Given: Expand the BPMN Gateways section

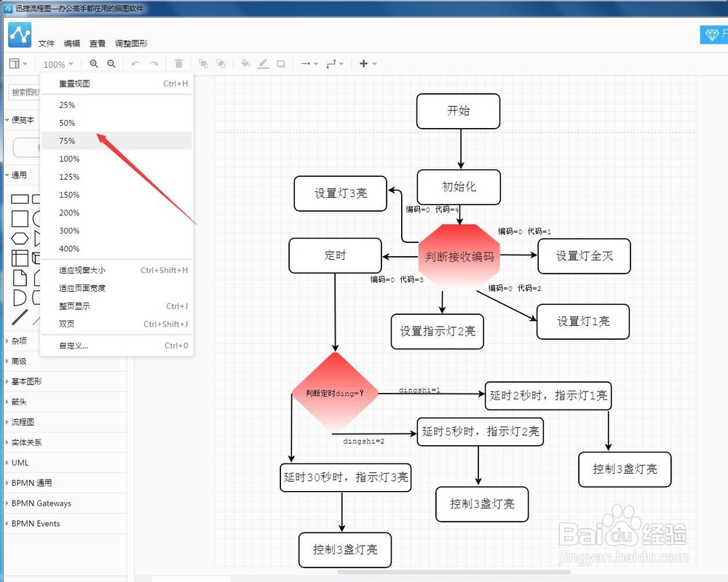Looking at the screenshot, I should [x=42, y=503].
